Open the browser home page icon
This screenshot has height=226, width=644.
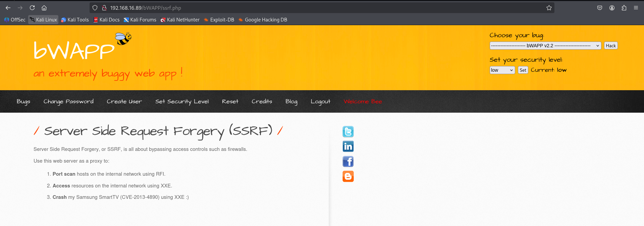44,8
